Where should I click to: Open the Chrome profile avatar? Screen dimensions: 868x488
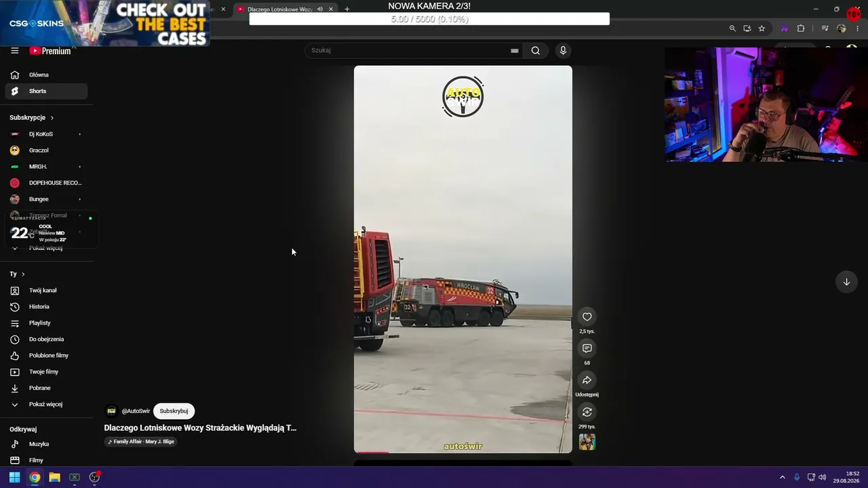[842, 28]
